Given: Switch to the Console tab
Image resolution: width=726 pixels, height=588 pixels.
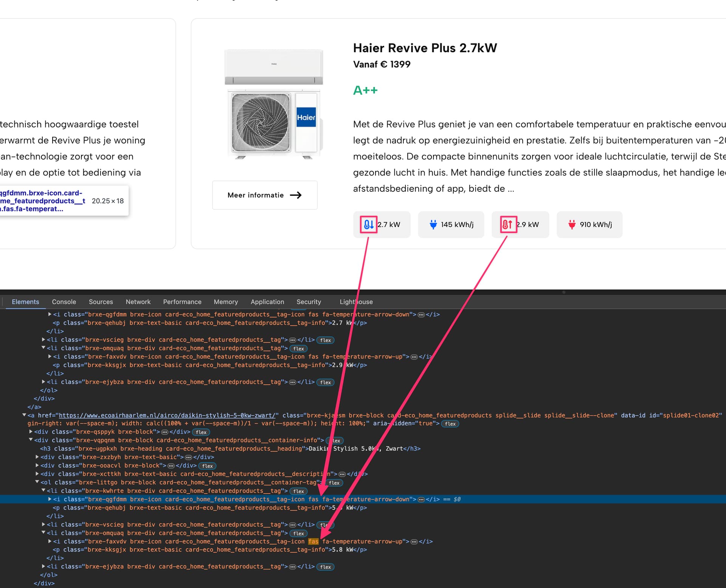Looking at the screenshot, I should coord(64,302).
